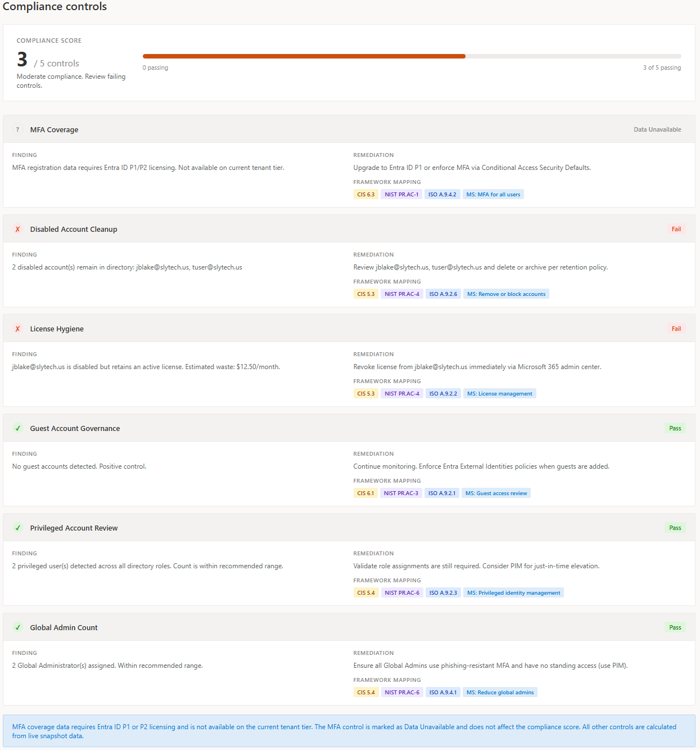Click the green check icon beside Global Admin Count
The width and height of the screenshot is (700, 750).
(17, 627)
